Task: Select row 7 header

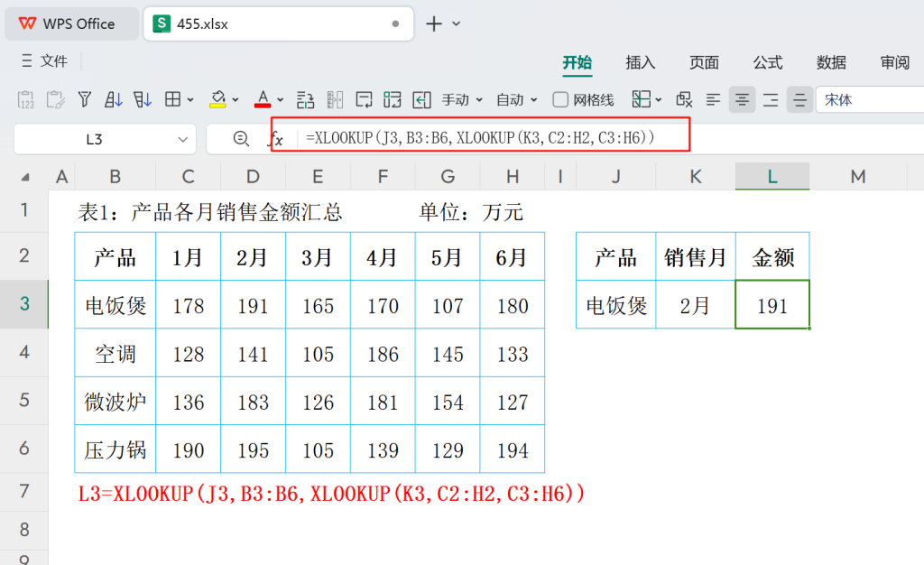Action: click(x=24, y=491)
